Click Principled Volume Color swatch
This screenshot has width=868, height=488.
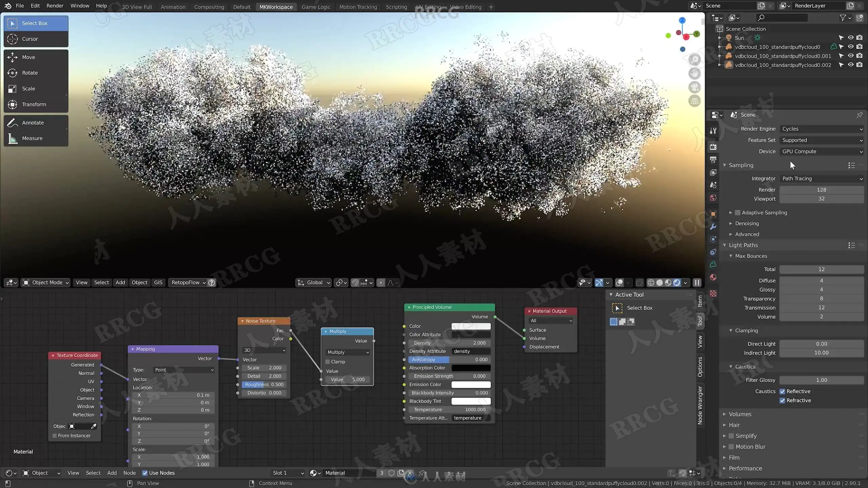tap(471, 326)
